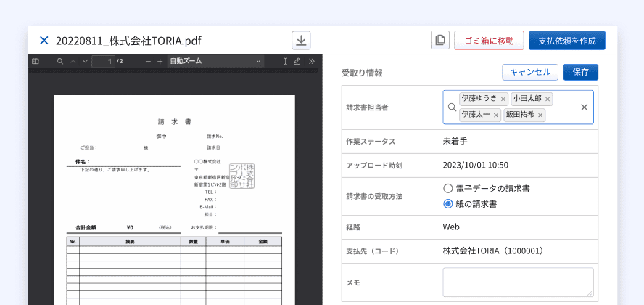Click the copy document icon

[x=440, y=40]
